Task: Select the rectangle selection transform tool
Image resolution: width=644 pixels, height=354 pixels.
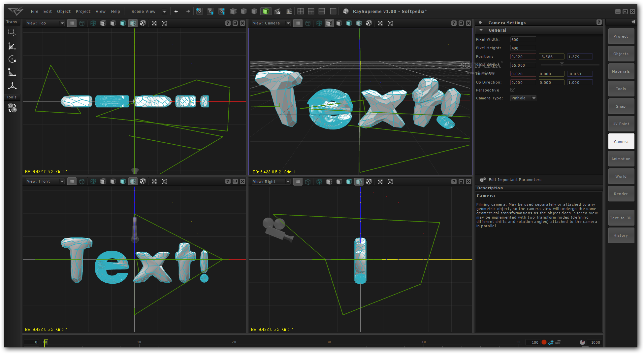Action: coord(12,32)
